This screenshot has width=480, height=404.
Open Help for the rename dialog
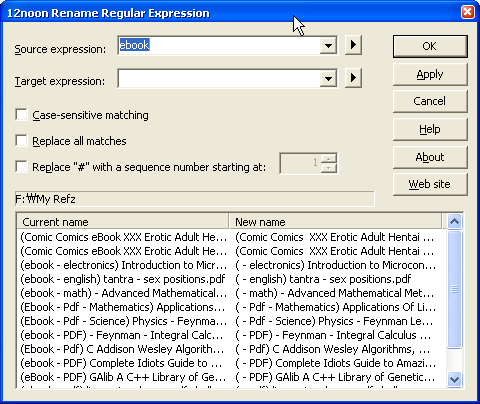(x=430, y=129)
